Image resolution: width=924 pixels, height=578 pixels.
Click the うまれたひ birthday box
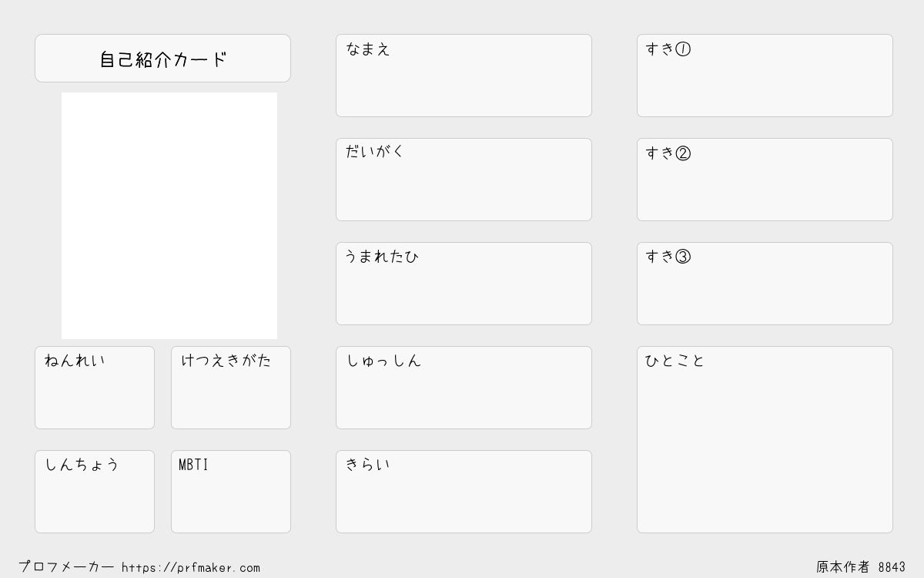click(x=464, y=284)
